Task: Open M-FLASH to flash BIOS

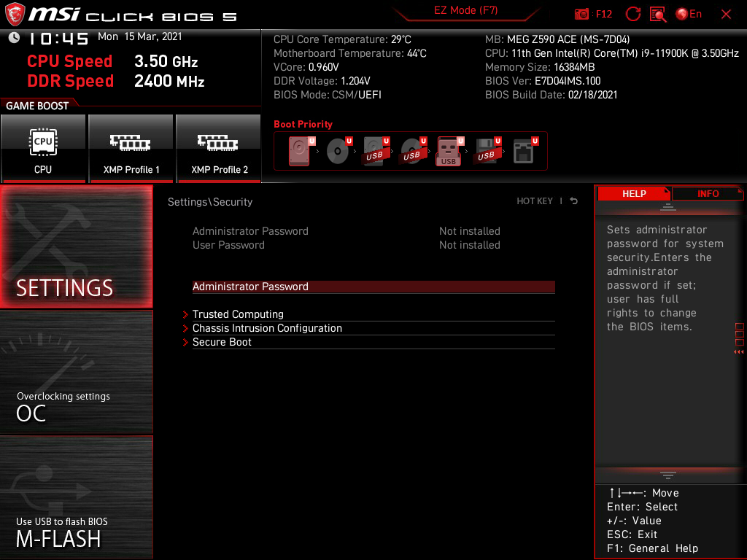Action: click(x=76, y=497)
